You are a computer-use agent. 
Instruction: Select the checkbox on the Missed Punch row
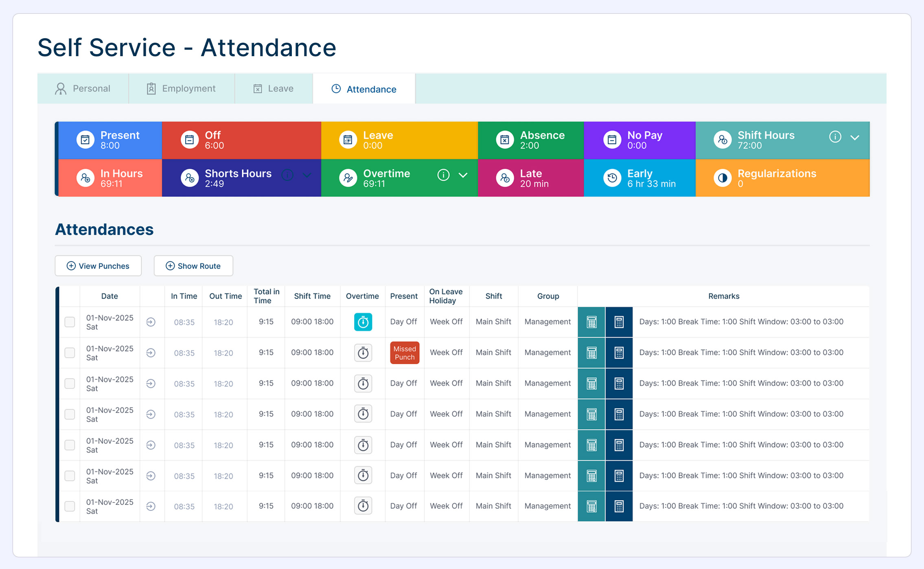coord(70,352)
